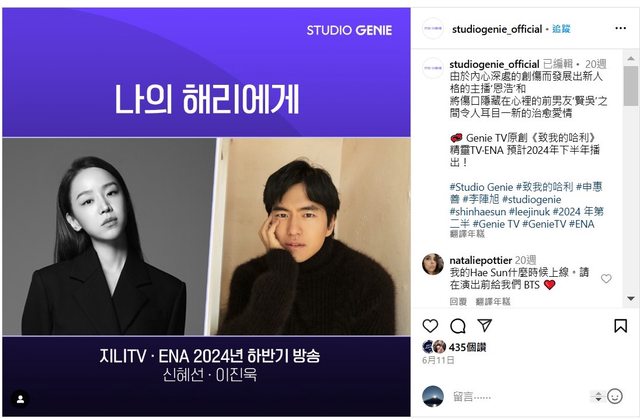Click the scrollbar up arrow in comments
The image size is (640, 419).
coord(631,58)
